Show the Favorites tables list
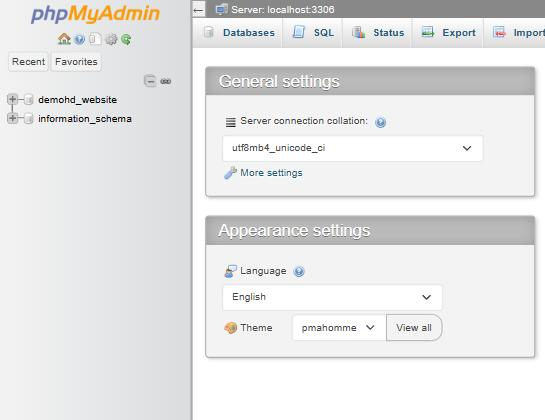 coord(76,62)
